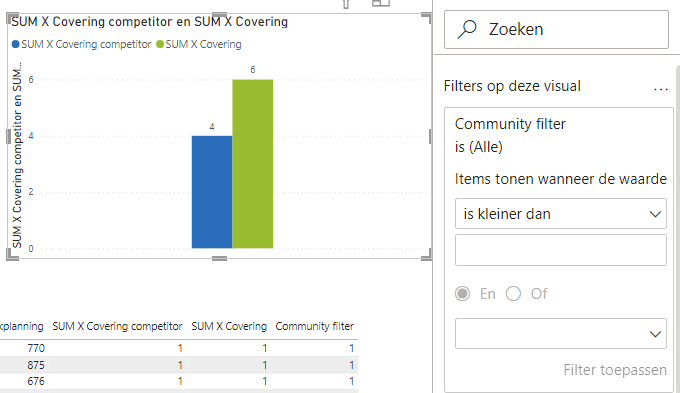Click the 'Items tonen wanneer de waarde' label
The width and height of the screenshot is (680, 393).
(x=560, y=179)
